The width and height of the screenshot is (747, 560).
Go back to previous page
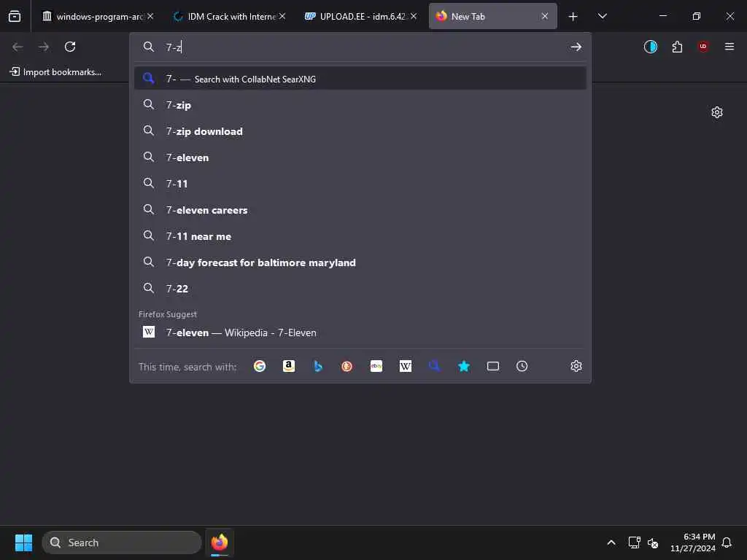18,47
